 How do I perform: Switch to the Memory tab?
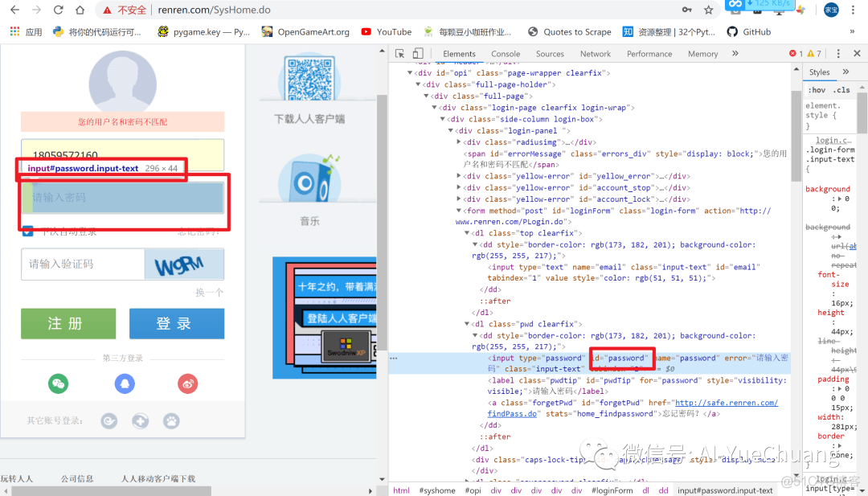[x=702, y=54]
